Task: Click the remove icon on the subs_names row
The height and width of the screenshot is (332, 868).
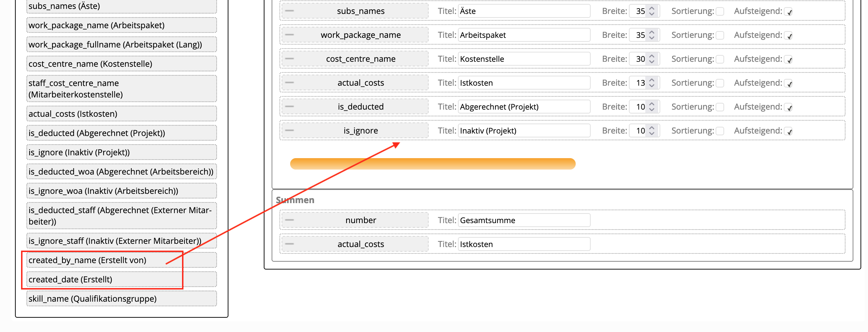Action: point(289,11)
